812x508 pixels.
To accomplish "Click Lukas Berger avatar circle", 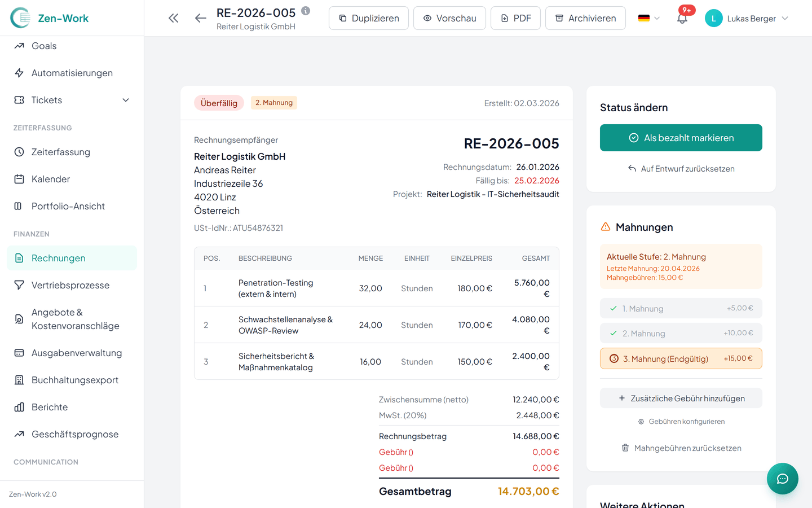I will 714,18.
